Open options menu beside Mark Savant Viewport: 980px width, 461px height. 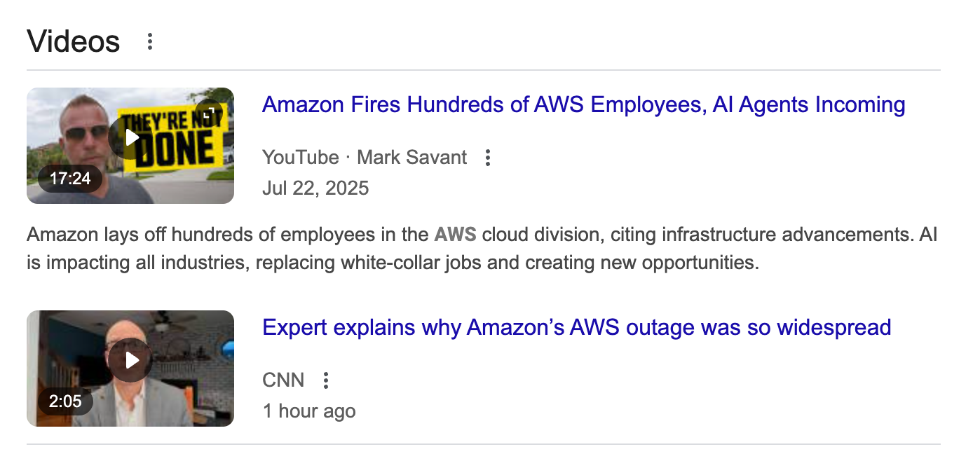click(488, 158)
